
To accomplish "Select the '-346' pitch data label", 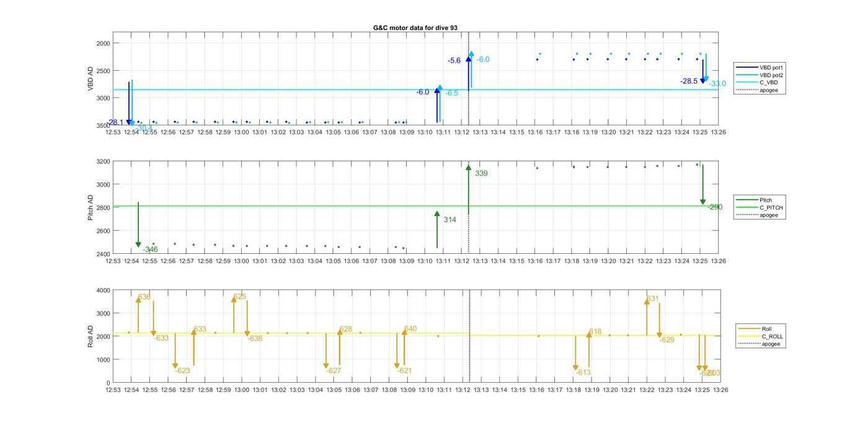I will (151, 249).
